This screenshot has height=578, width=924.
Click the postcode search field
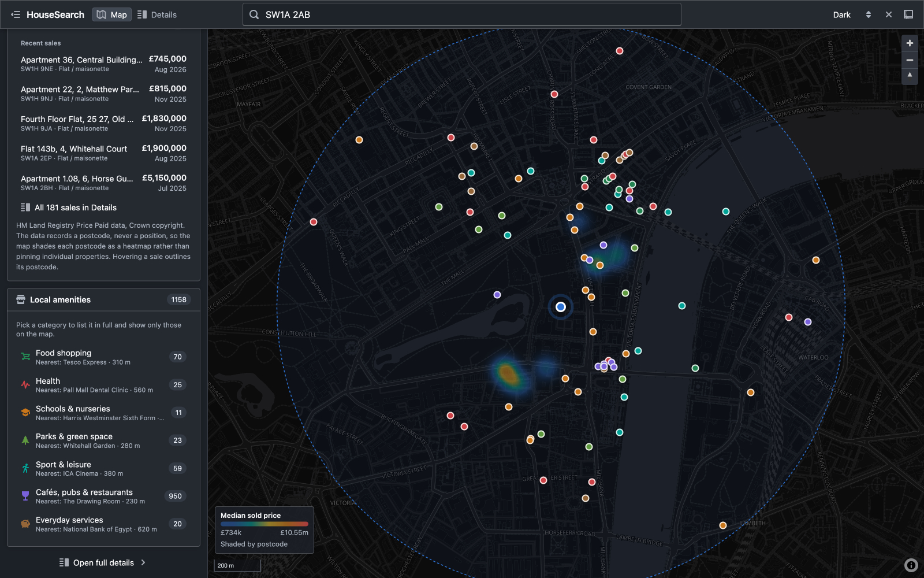click(462, 14)
